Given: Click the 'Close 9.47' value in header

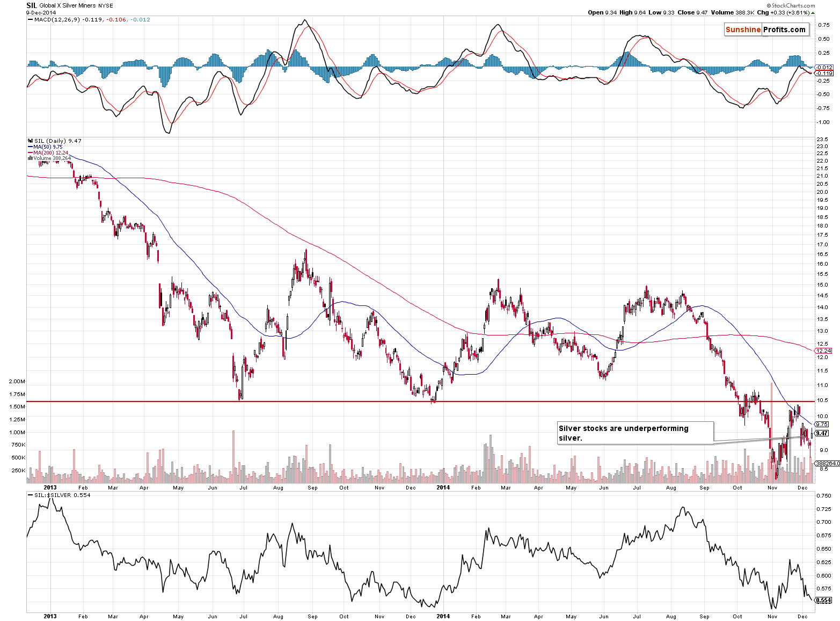Looking at the screenshot, I should 692,12.
